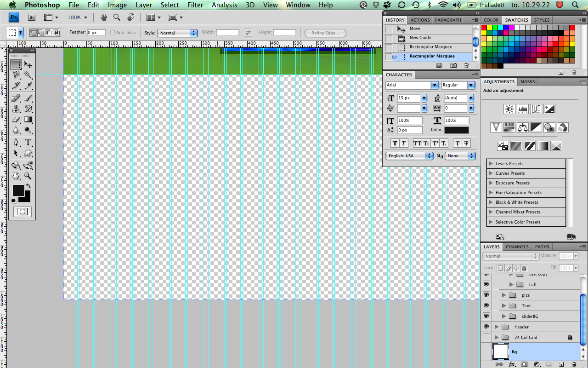
Task: Select the Zoom tool in toolbox
Action: tap(28, 176)
